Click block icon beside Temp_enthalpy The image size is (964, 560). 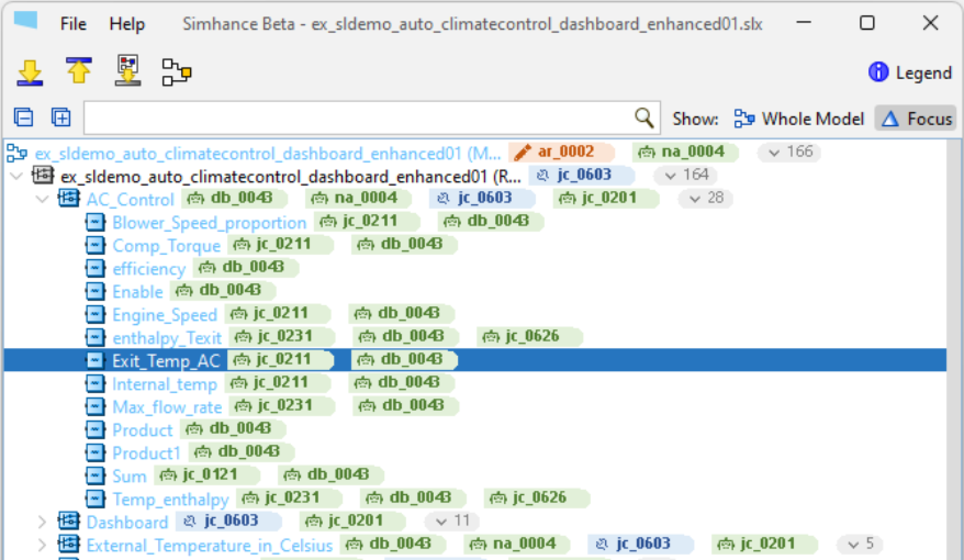[96, 499]
